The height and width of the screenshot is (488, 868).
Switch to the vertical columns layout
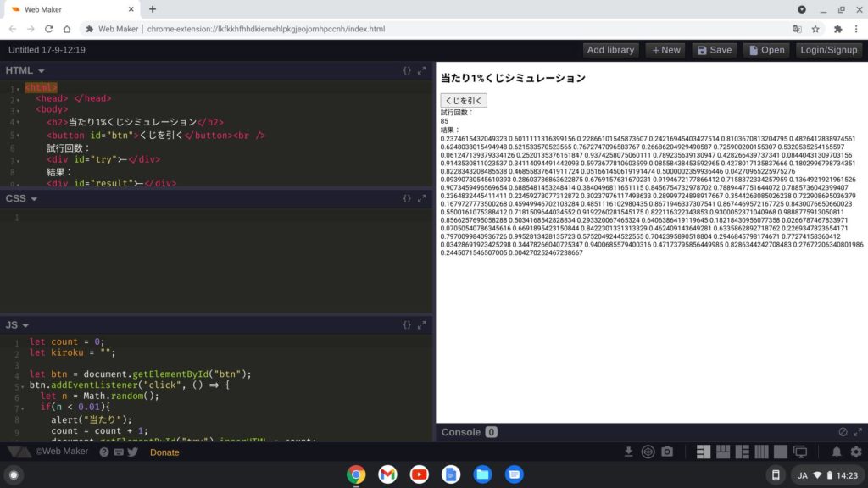click(x=762, y=452)
